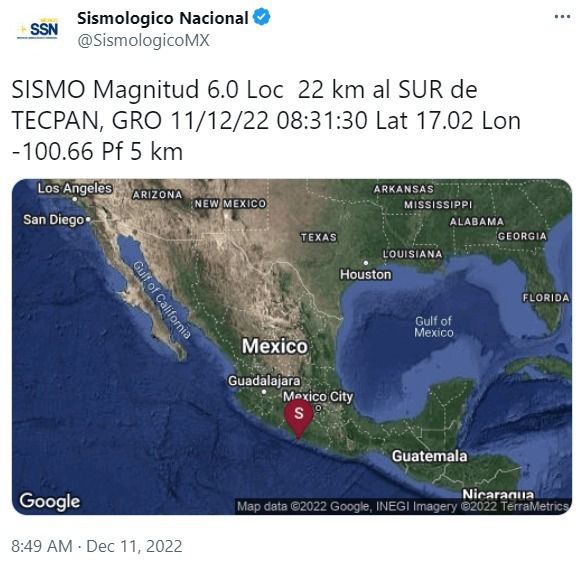Open the 8:49 AM Dec 11, 2022 timestamp
584x573 pixels.
click(x=97, y=547)
